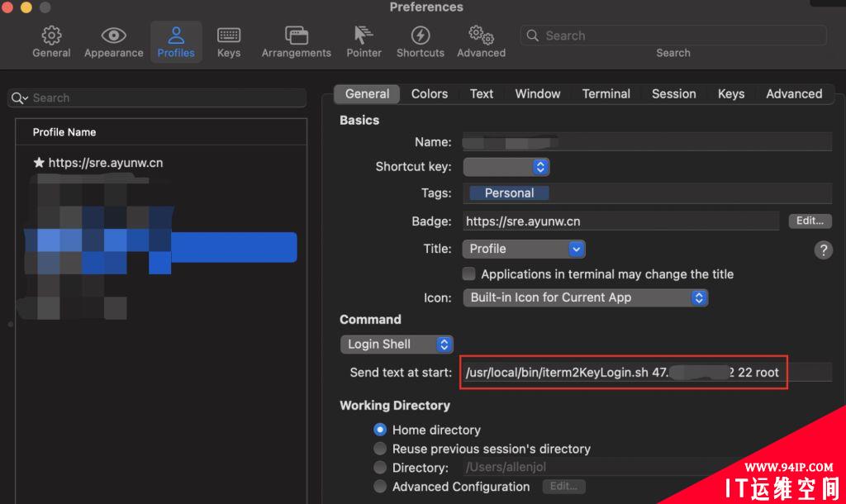Viewport: 846px width, 504px height.
Task: Open the Icon dropdown menu
Action: 586,298
